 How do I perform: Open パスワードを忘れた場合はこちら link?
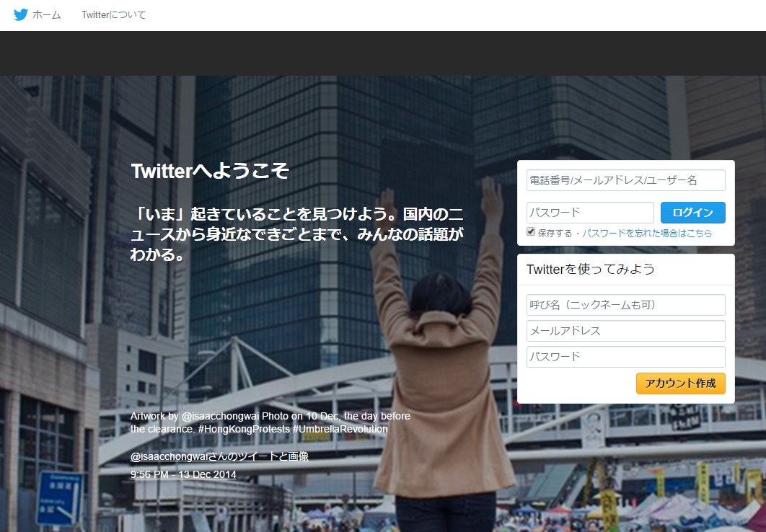647,234
